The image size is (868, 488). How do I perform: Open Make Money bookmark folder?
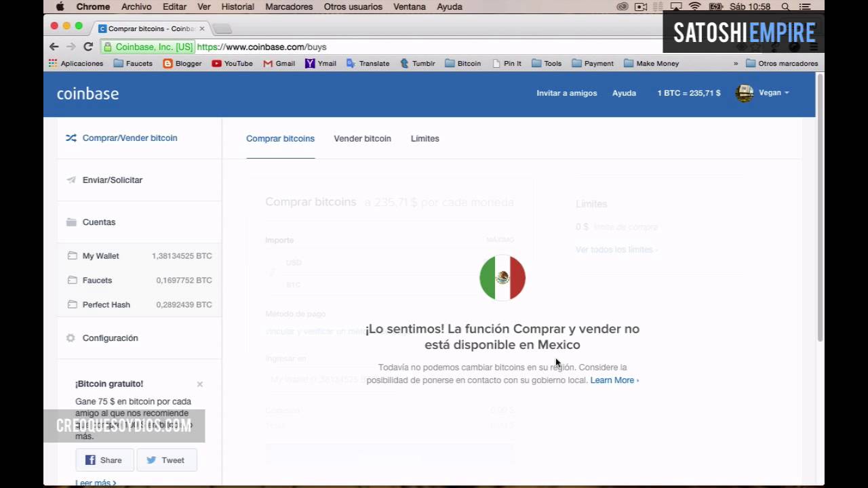coord(651,63)
